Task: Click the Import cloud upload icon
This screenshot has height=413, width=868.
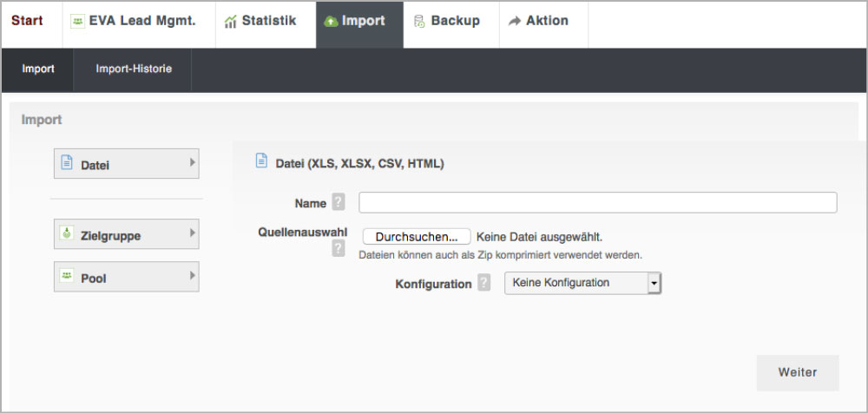Action: point(331,22)
